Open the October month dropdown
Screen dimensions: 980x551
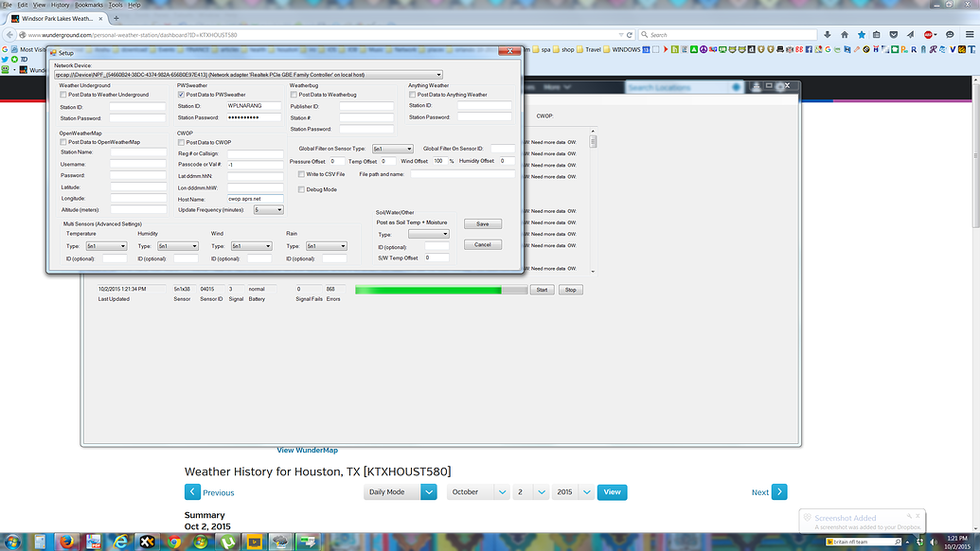pos(477,492)
